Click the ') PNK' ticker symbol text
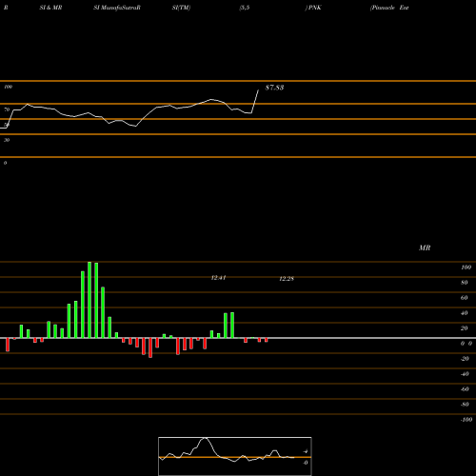The height and width of the screenshot is (476, 476). [313, 8]
